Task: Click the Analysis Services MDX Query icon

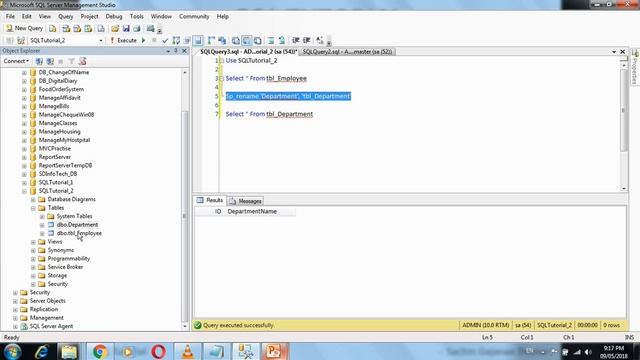Action: [x=66, y=29]
